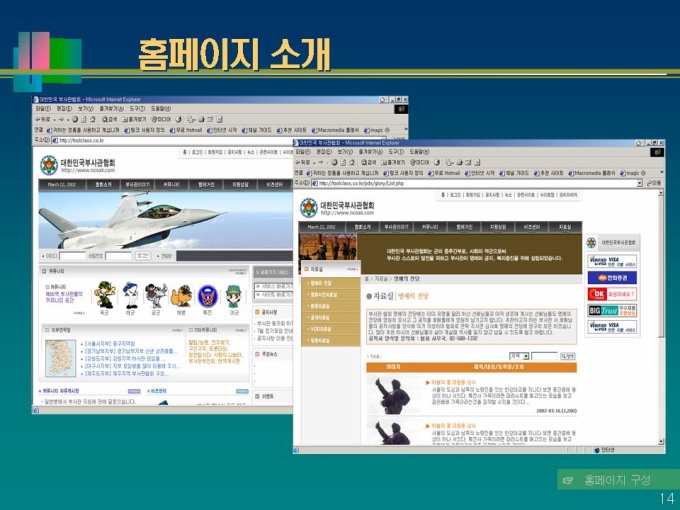This screenshot has height=510, width=680.
Task: Click 해군 sailor character icon
Action: (x=130, y=295)
